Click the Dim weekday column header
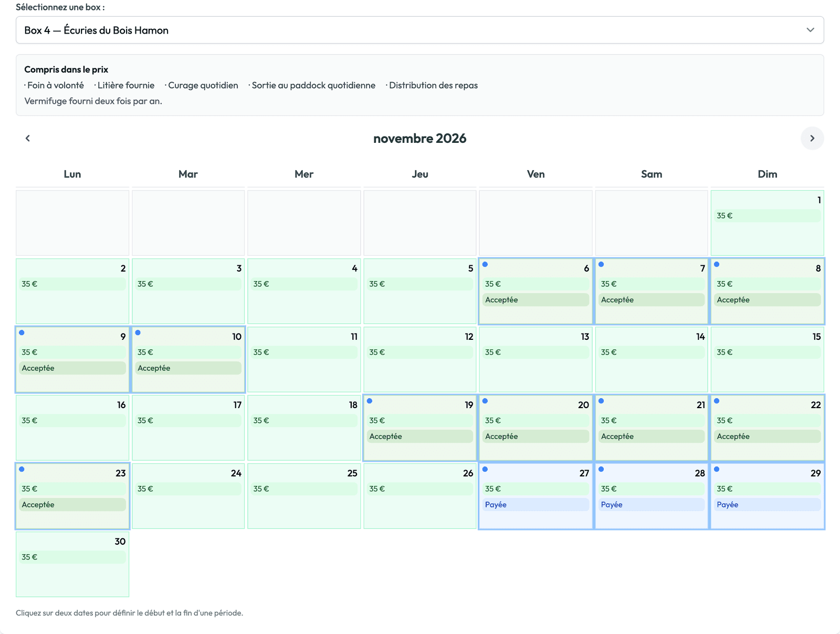Image resolution: width=840 pixels, height=634 pixels. click(767, 174)
